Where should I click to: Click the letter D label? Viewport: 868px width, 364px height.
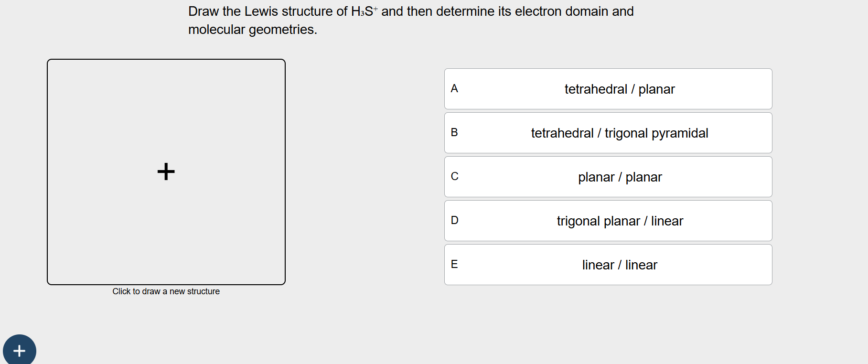click(454, 220)
